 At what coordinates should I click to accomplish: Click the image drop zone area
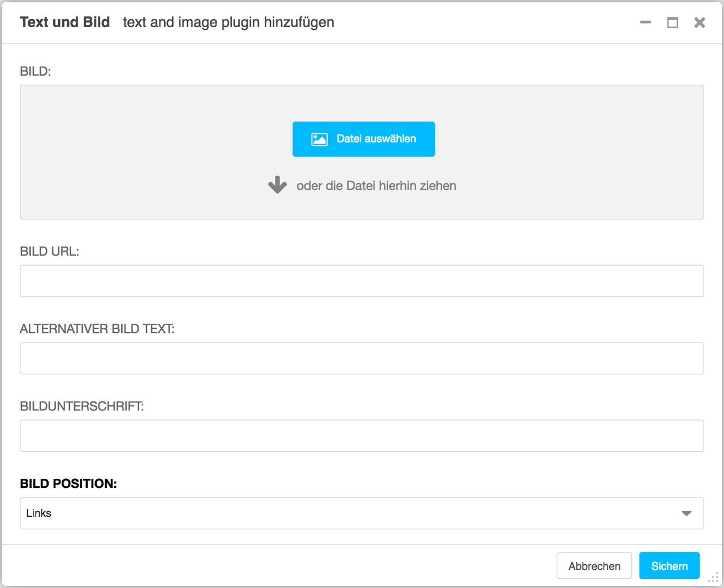(x=362, y=152)
